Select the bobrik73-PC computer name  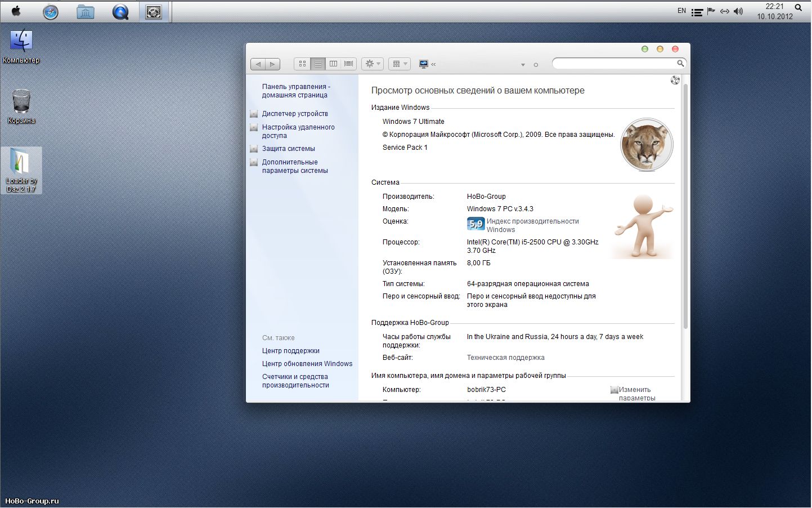[486, 390]
